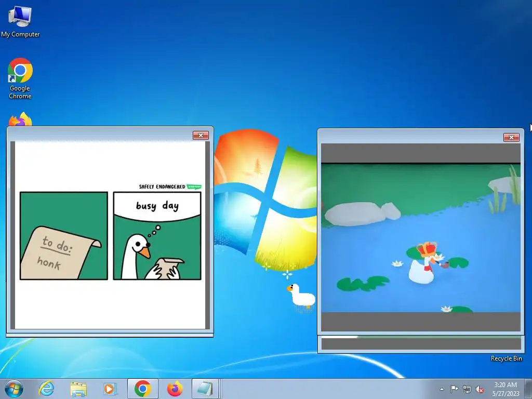
Task: Click the "SAFELY ENDANGERED" text in the comic
Action: tap(162, 187)
